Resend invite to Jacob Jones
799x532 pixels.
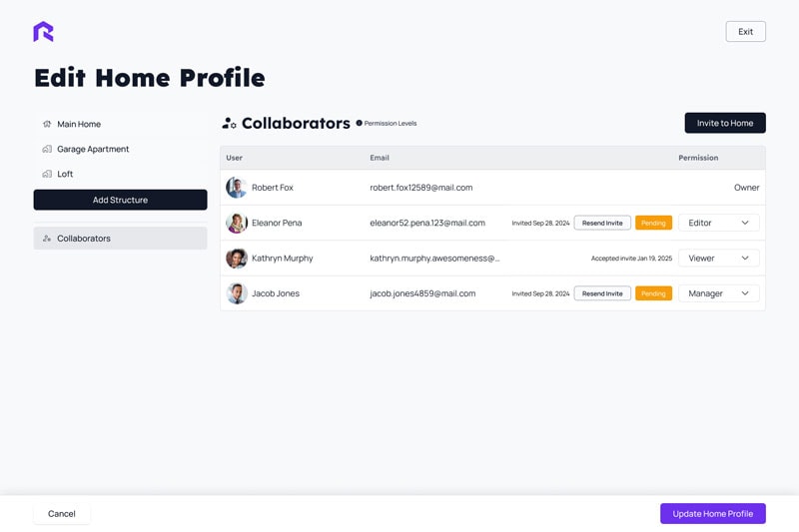pos(602,293)
